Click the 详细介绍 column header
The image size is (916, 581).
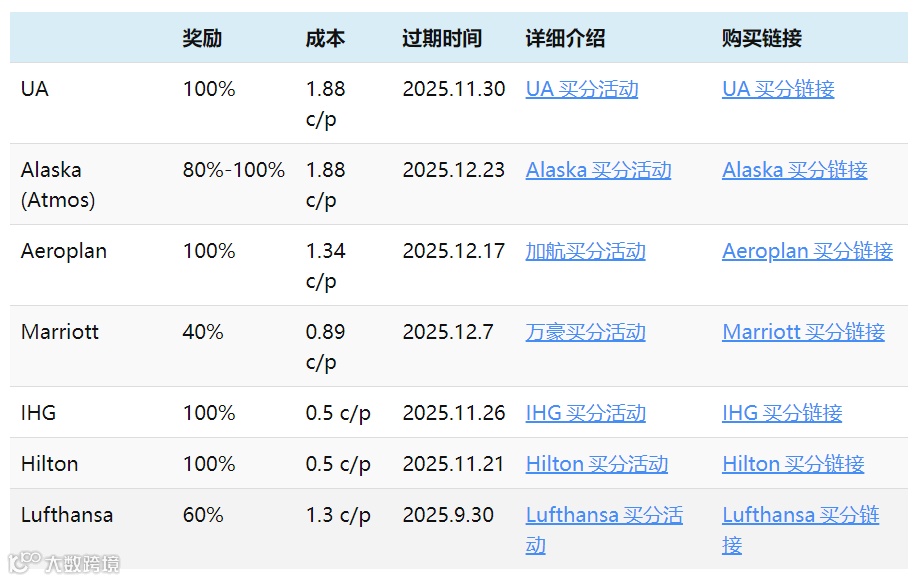(x=565, y=38)
